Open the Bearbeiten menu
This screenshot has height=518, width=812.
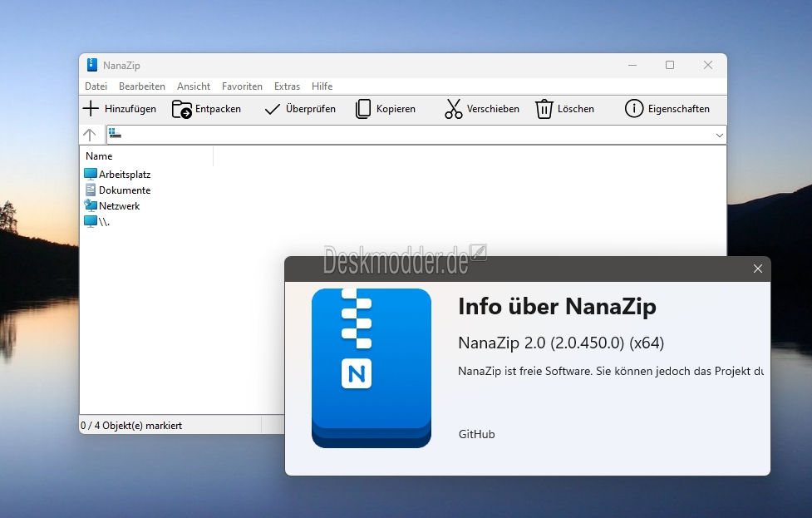tap(142, 86)
